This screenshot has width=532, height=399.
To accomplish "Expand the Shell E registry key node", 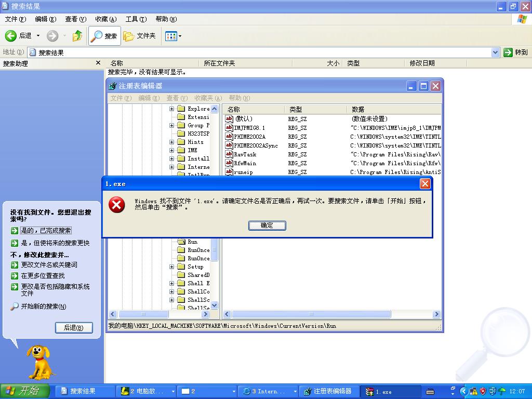I will coord(171,283).
